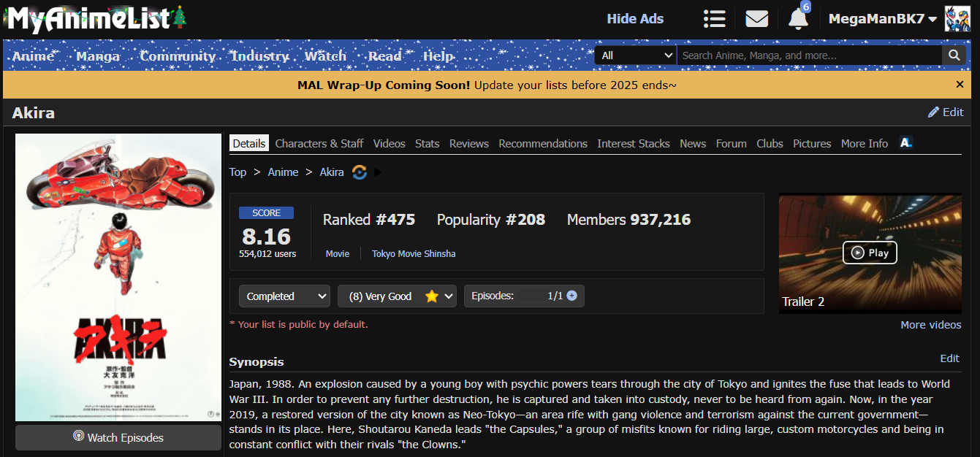Open the search category 'All' dropdown
This screenshot has width=980, height=457.
click(x=635, y=55)
